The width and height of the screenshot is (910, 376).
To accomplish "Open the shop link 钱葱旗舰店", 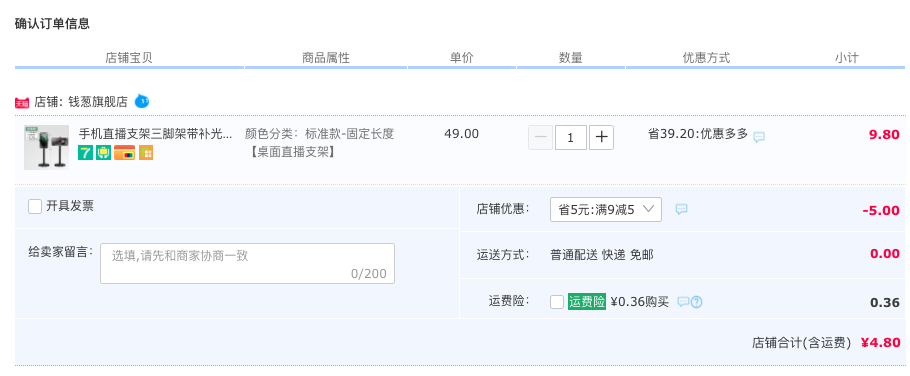I will 98,102.
